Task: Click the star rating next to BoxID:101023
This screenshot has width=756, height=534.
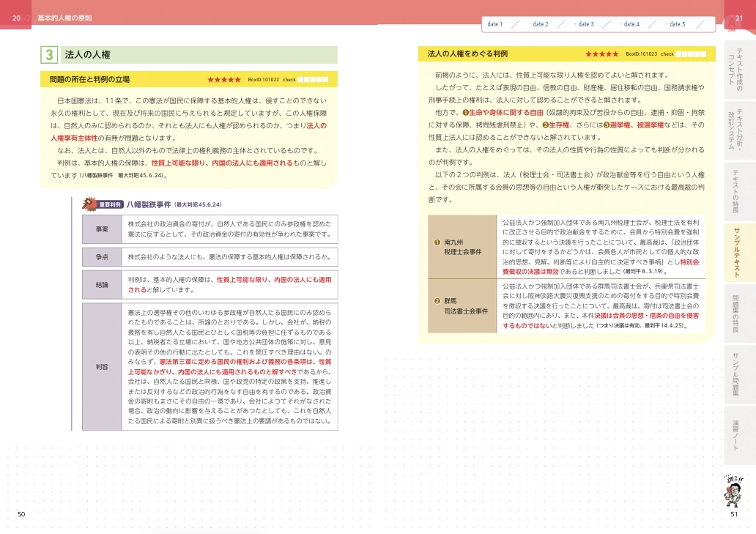Action: [x=601, y=54]
